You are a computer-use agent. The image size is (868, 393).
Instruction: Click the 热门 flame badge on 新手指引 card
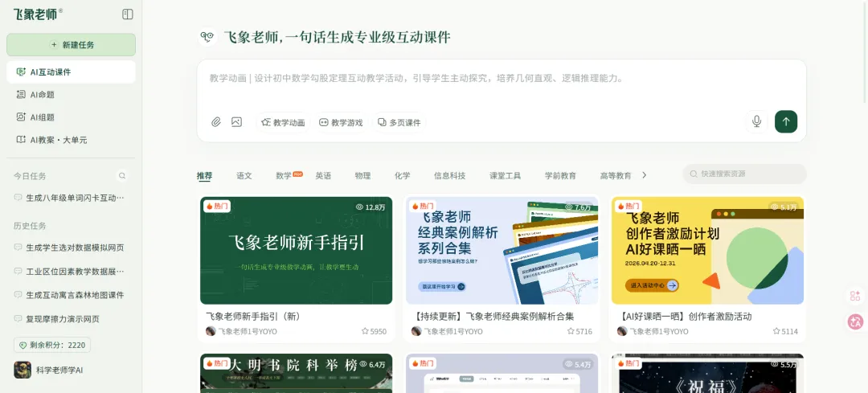(x=217, y=206)
